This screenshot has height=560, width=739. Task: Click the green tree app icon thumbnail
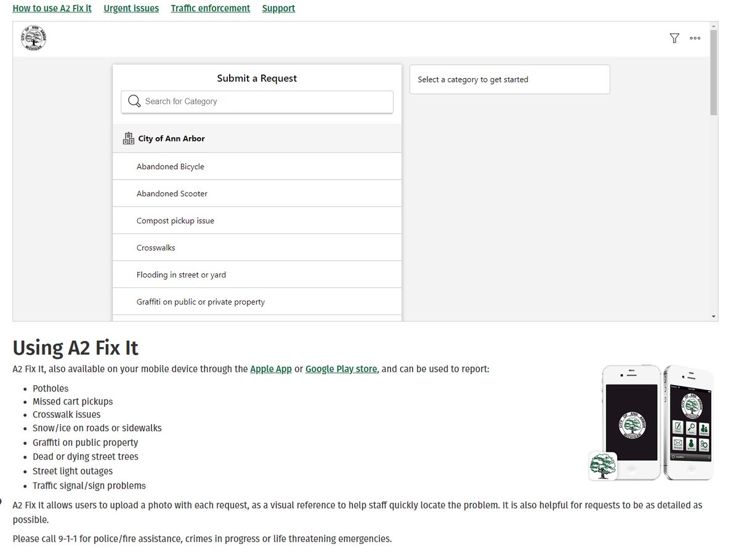coord(603,466)
